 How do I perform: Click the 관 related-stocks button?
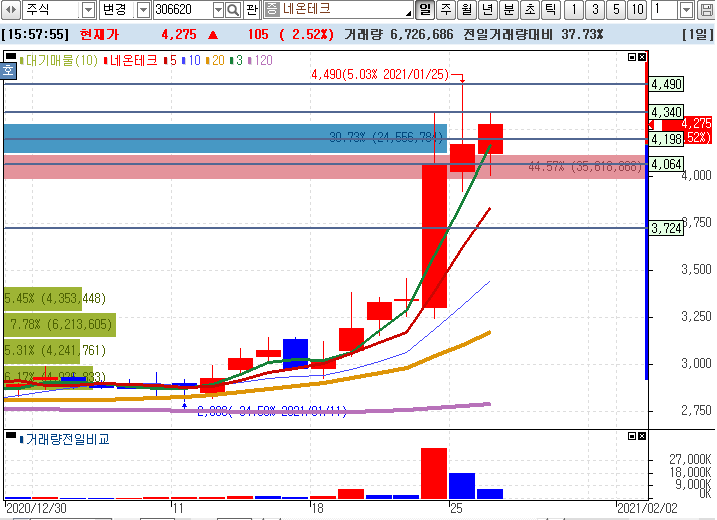click(x=251, y=10)
